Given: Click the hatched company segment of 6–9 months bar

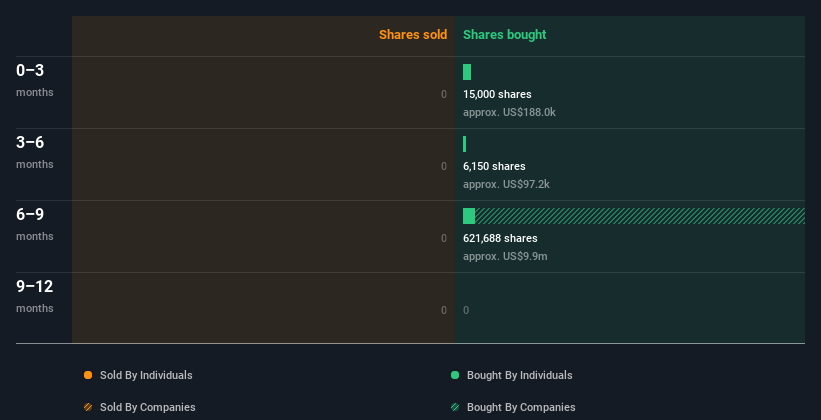Looking at the screenshot, I should pyautogui.click(x=640, y=216).
